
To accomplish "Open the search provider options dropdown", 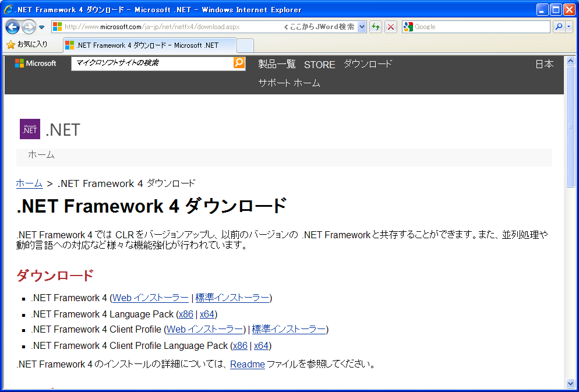I will click(569, 27).
